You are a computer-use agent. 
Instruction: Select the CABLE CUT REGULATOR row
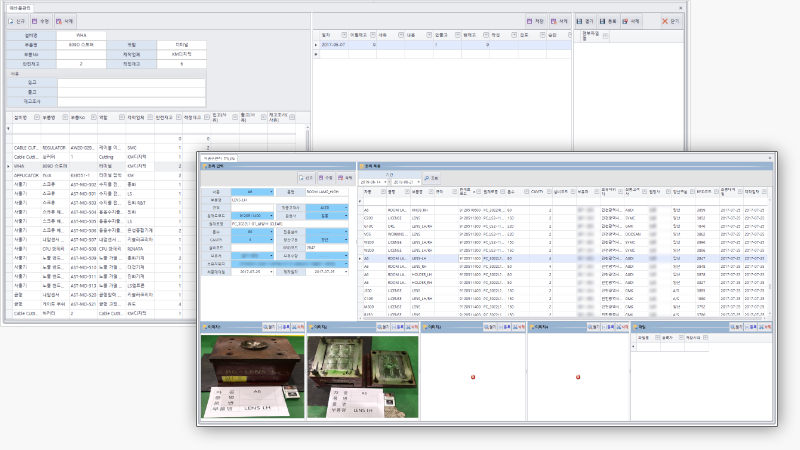point(102,147)
